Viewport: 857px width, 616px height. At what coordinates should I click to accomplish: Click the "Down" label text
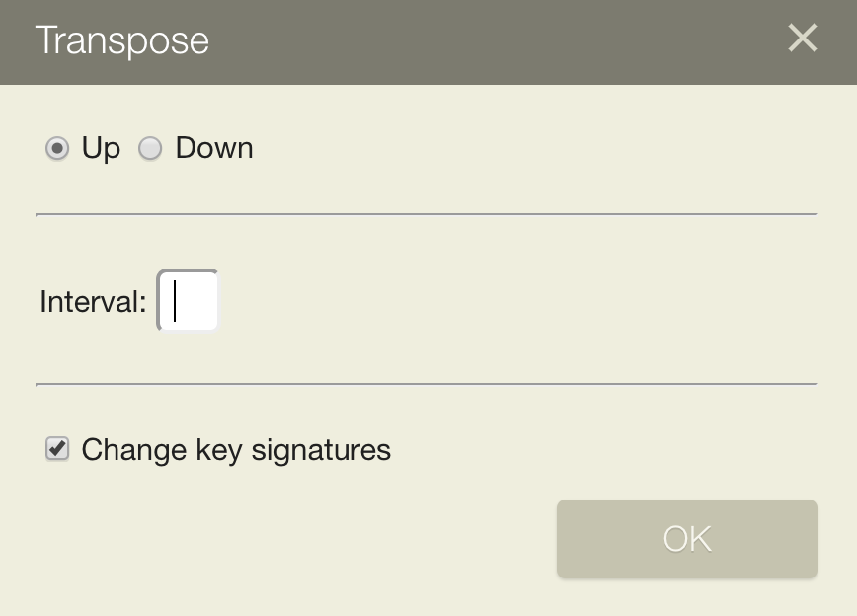(214, 148)
